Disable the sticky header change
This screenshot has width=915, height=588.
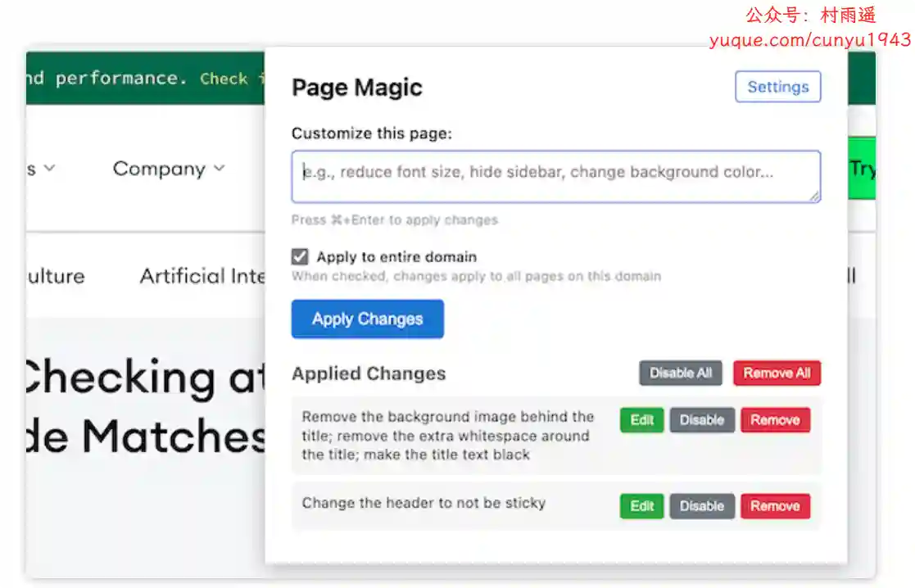pyautogui.click(x=701, y=506)
